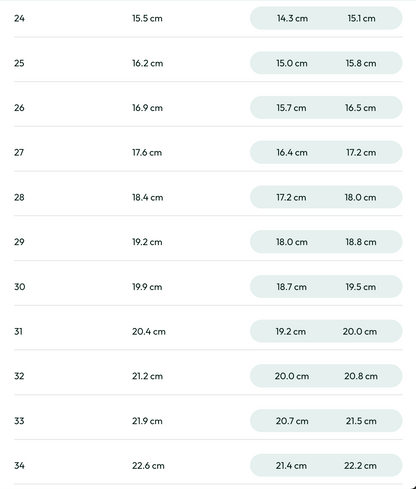
Task: Click the 20.4 cm length value
Action: [149, 331]
